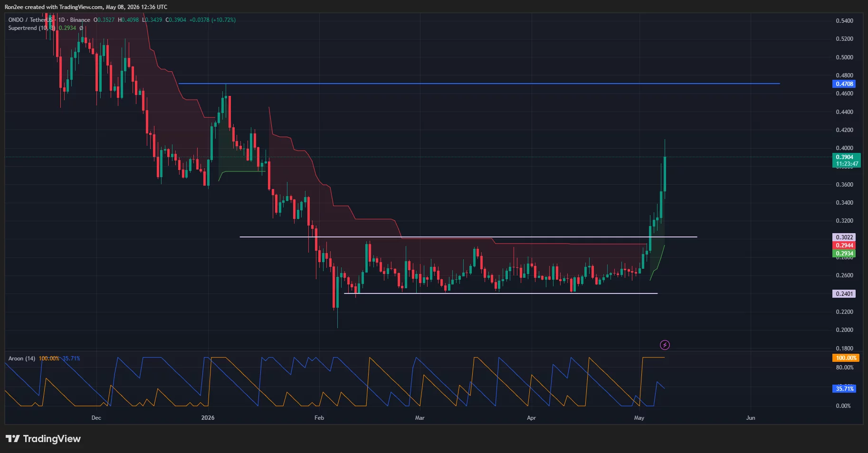Image resolution: width=868 pixels, height=453 pixels.
Task: Select the red 0.2944 Supertrend label
Action: (x=844, y=245)
